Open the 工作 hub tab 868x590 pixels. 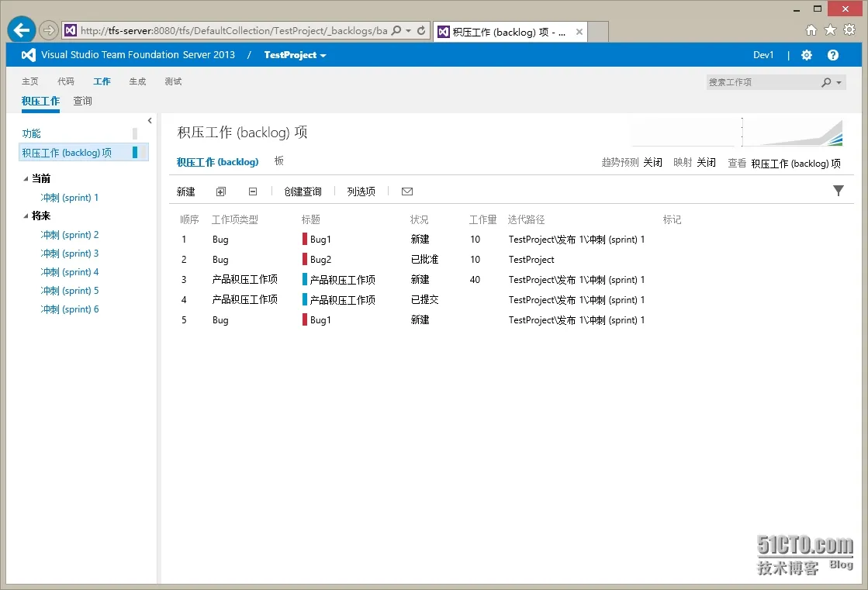[102, 81]
